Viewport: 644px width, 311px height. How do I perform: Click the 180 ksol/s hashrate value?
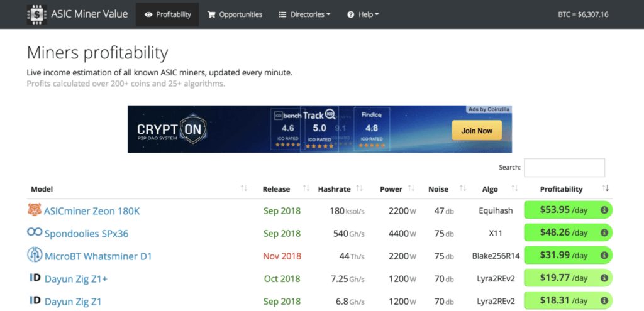click(x=347, y=211)
